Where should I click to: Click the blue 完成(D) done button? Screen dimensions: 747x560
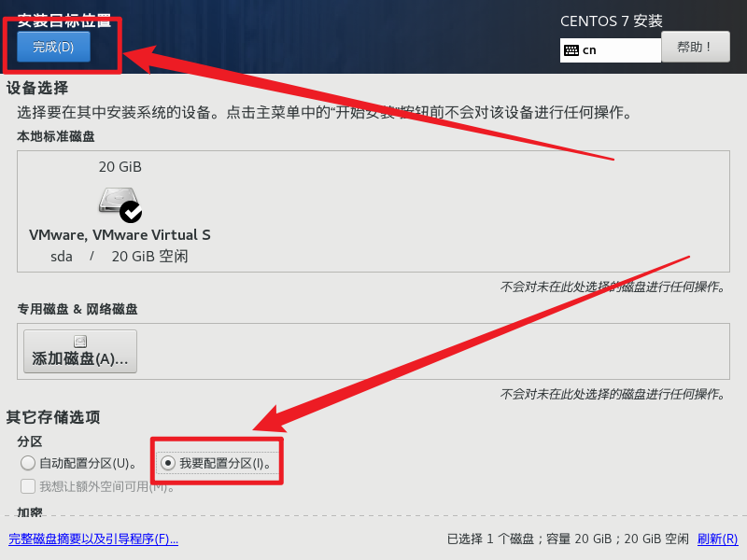(x=53, y=47)
